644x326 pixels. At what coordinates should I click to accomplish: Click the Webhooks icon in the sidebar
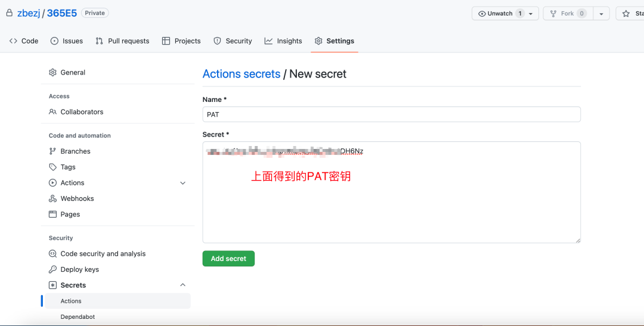tap(52, 198)
